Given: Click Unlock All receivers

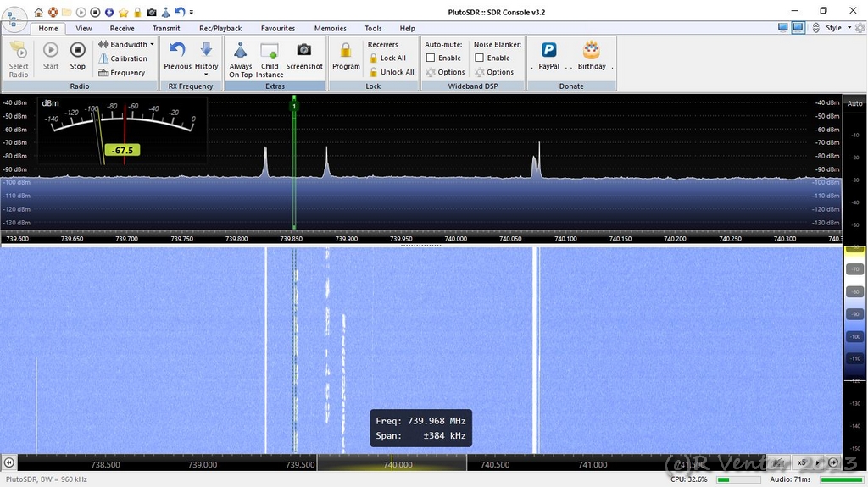Looking at the screenshot, I should pos(392,72).
